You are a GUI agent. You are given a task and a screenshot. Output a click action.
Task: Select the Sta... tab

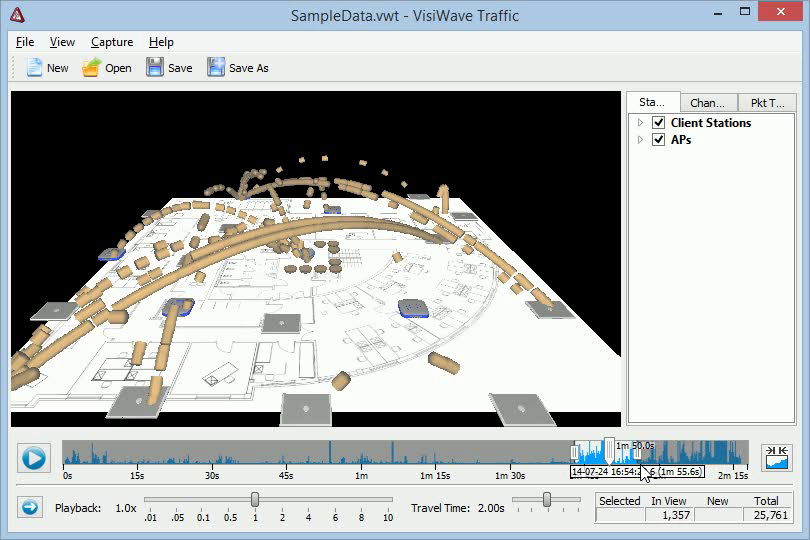pyautogui.click(x=653, y=102)
